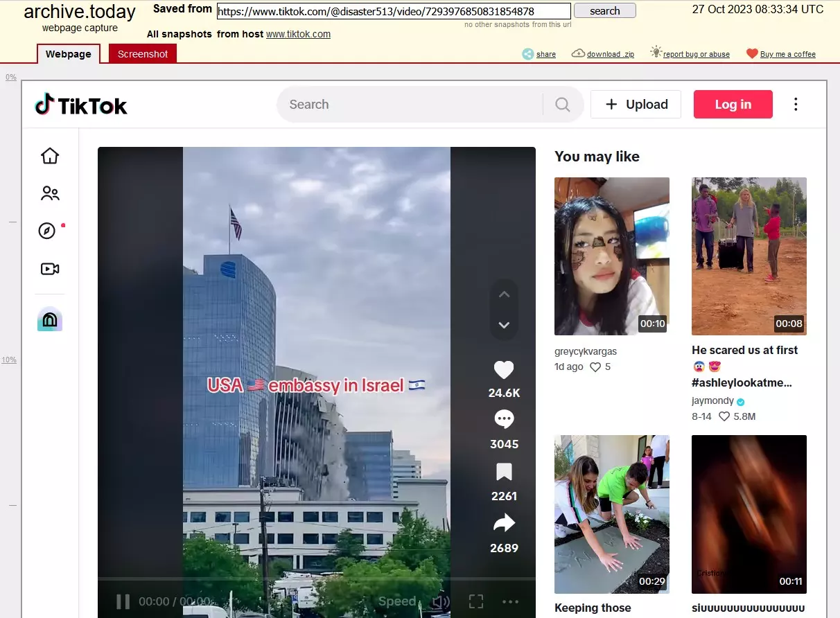Pause the video playback

click(123, 601)
